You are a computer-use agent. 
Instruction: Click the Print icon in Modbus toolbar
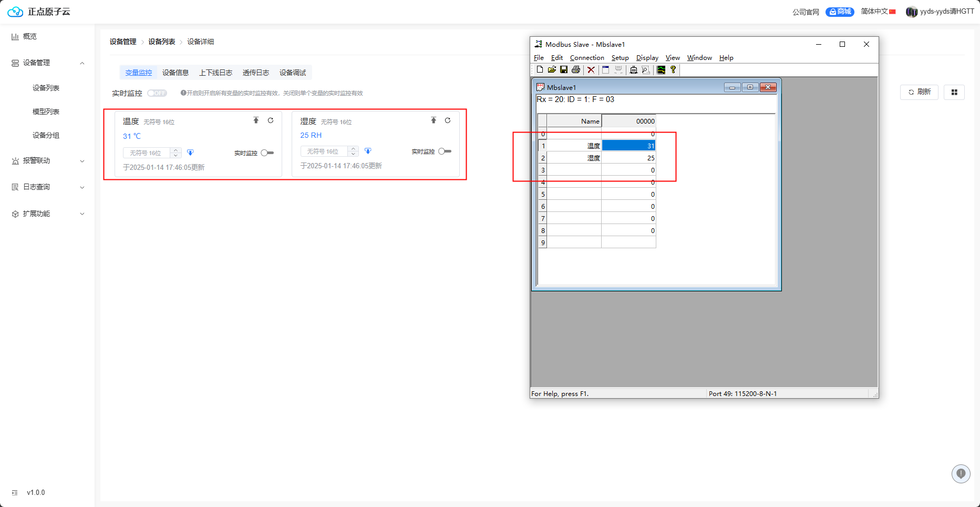pyautogui.click(x=576, y=70)
